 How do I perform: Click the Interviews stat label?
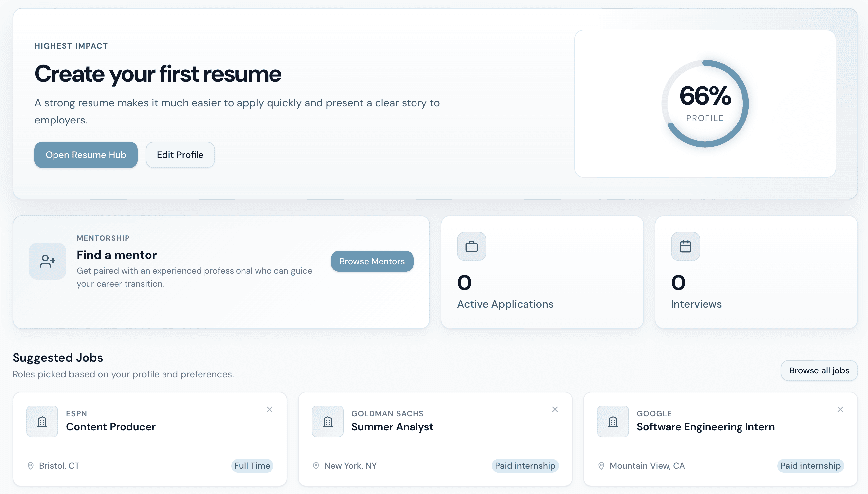pyautogui.click(x=696, y=304)
